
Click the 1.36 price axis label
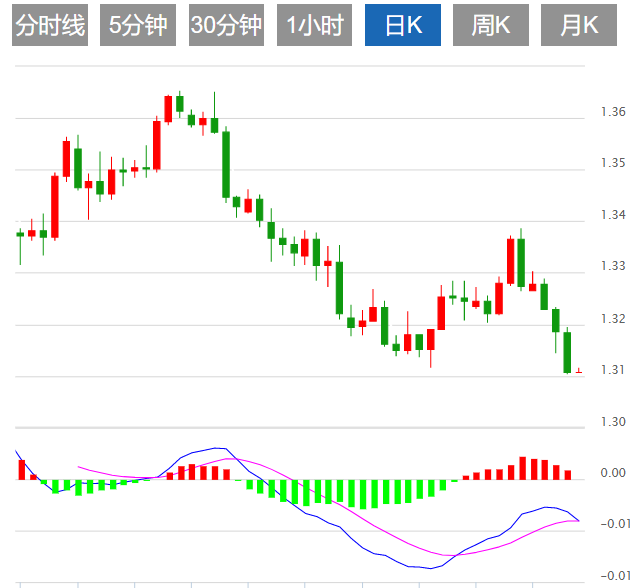pyautogui.click(x=613, y=111)
